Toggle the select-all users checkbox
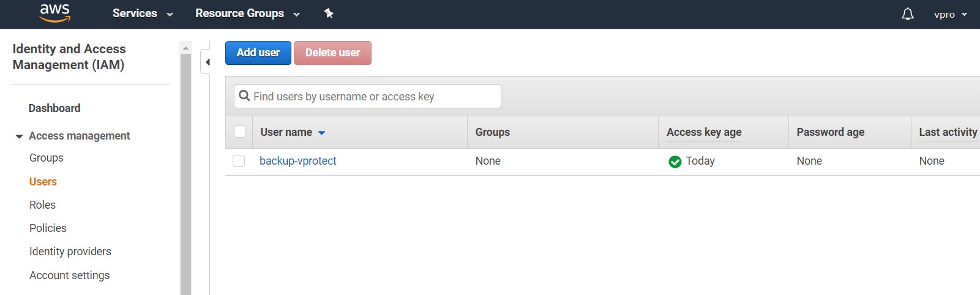The image size is (980, 295). (240, 132)
